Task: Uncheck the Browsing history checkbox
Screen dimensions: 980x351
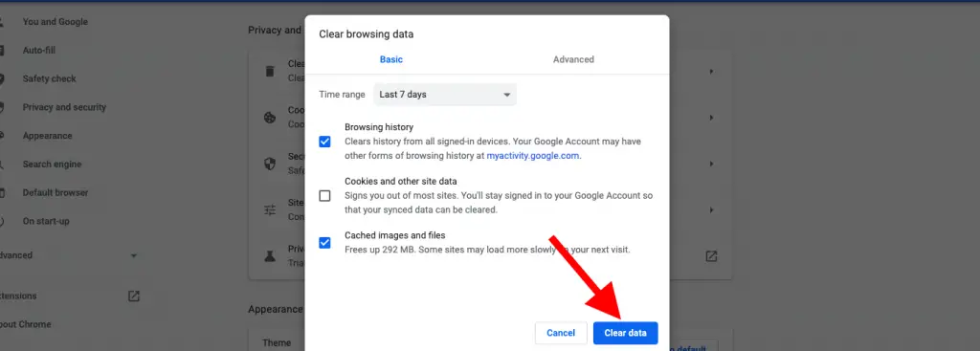Action: (325, 142)
